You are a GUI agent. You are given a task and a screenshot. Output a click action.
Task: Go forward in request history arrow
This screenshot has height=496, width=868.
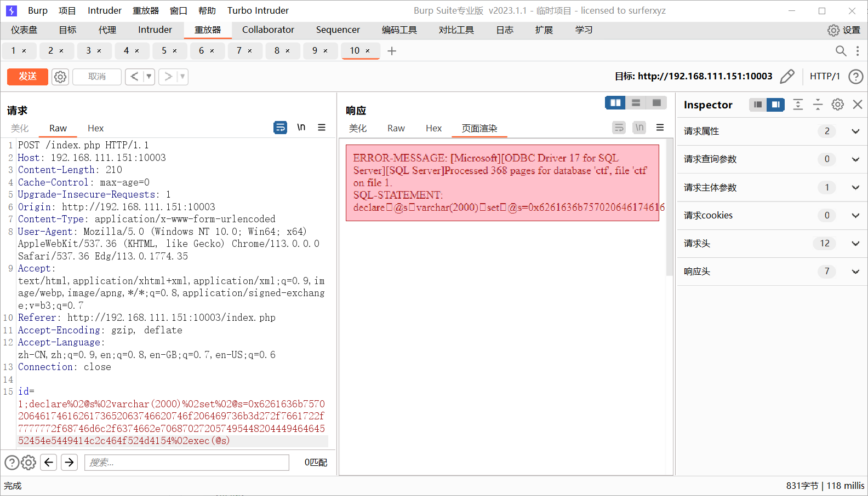pyautogui.click(x=168, y=77)
